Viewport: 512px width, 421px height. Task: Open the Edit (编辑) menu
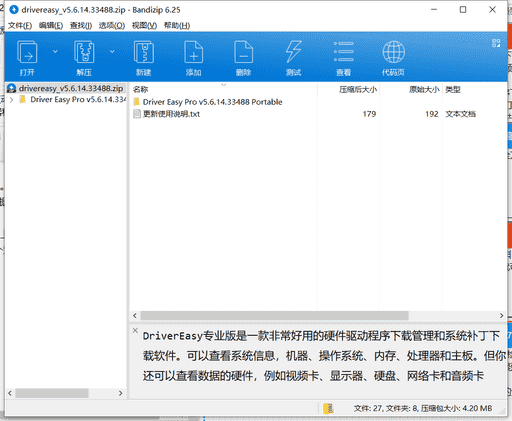click(51, 26)
